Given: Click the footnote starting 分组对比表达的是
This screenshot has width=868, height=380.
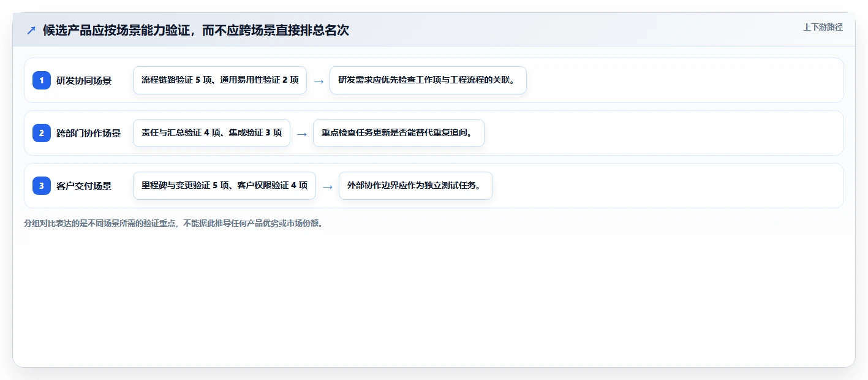Looking at the screenshot, I should click(x=173, y=223).
